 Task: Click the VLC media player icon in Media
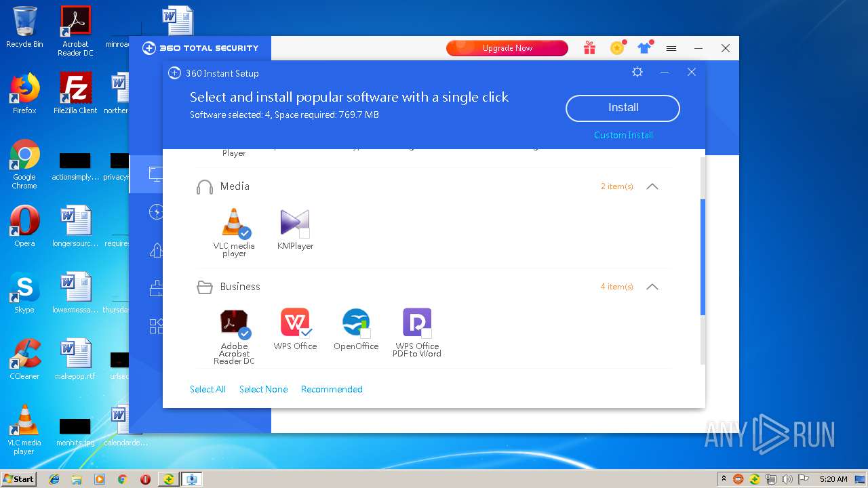(x=234, y=222)
